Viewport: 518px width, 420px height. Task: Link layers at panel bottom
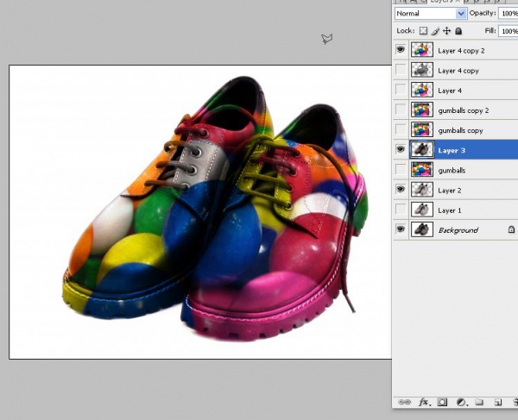[x=404, y=402]
